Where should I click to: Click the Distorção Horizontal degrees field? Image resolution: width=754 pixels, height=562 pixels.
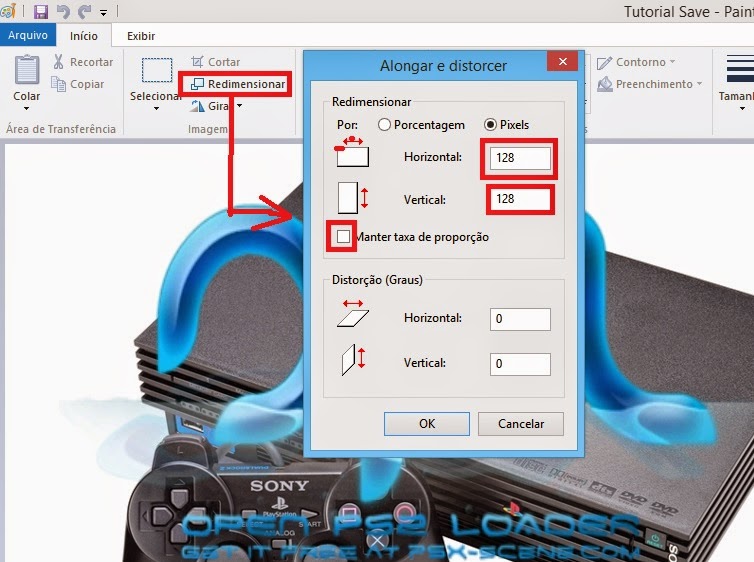(520, 319)
